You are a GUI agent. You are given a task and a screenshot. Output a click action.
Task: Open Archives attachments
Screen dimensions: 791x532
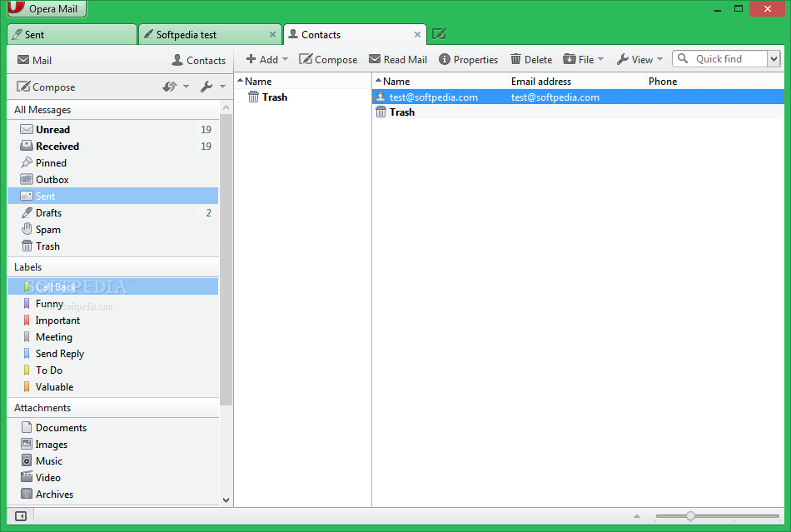(113, 495)
